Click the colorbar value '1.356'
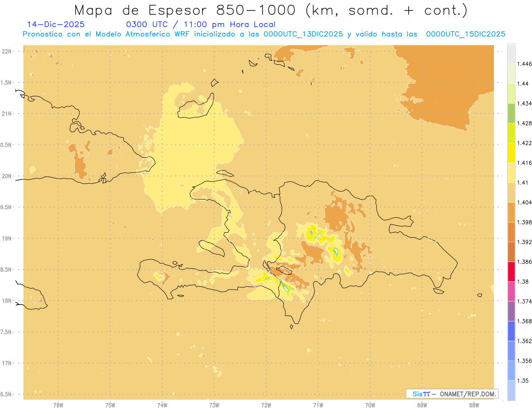 pyautogui.click(x=525, y=361)
